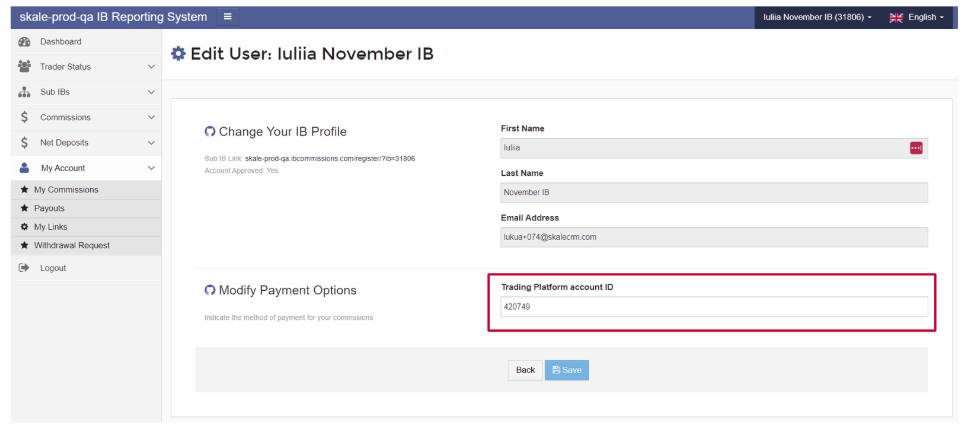
Task: Select Payouts in the sidebar
Action: pyautogui.click(x=49, y=208)
